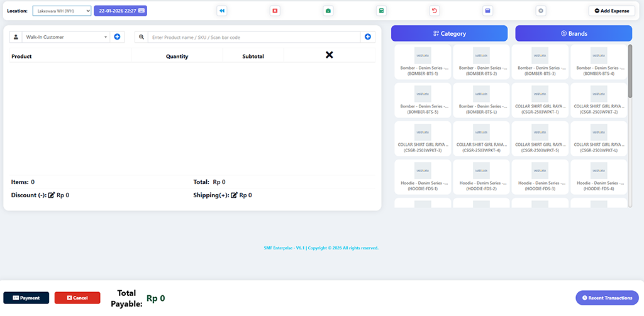Switch to the Category tab
Image resolution: width=644 pixels, height=316 pixels.
(x=449, y=33)
